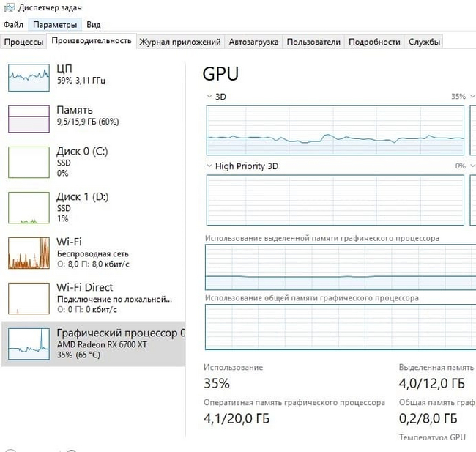
Task: Expand the 3D graph engine dropdown
Action: click(x=210, y=97)
